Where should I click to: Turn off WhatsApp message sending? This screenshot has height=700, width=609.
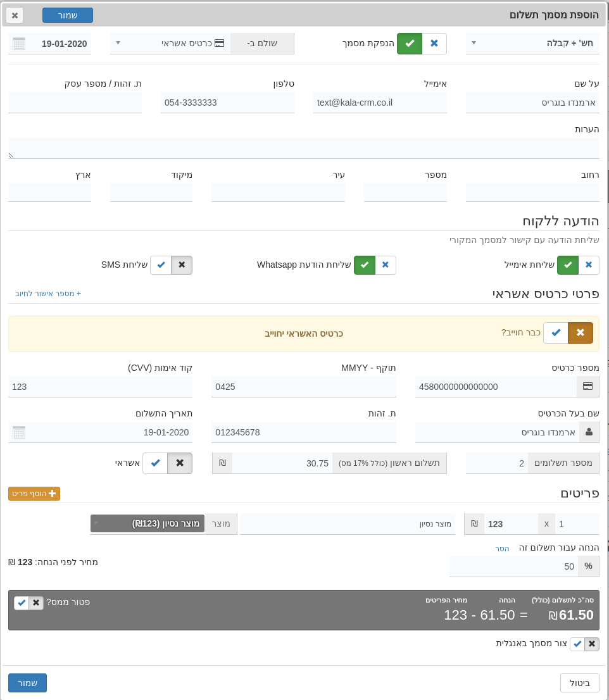[385, 265]
